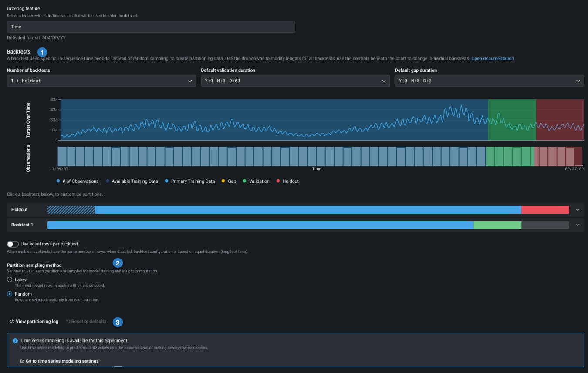This screenshot has height=373, width=588.
Task: Open the documentation link
Action: 492,59
